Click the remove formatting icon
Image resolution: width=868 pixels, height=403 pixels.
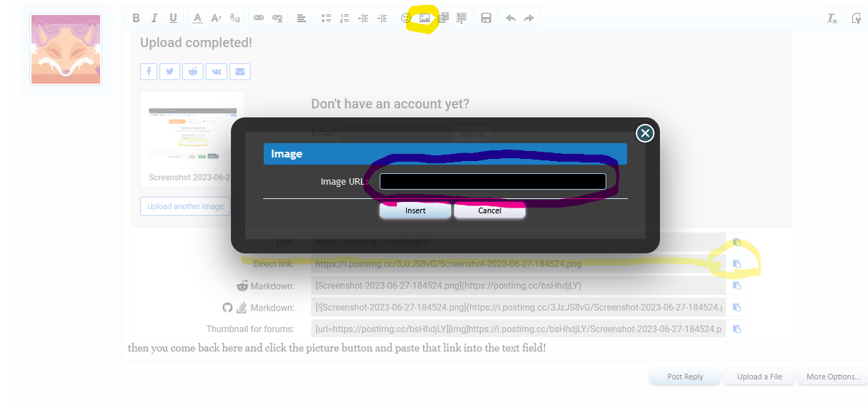pyautogui.click(x=832, y=18)
